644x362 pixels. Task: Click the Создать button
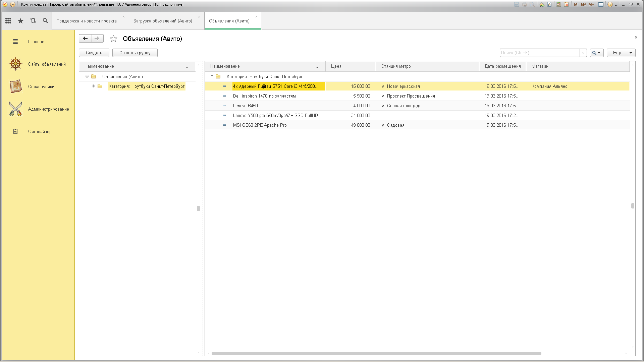tap(94, 53)
